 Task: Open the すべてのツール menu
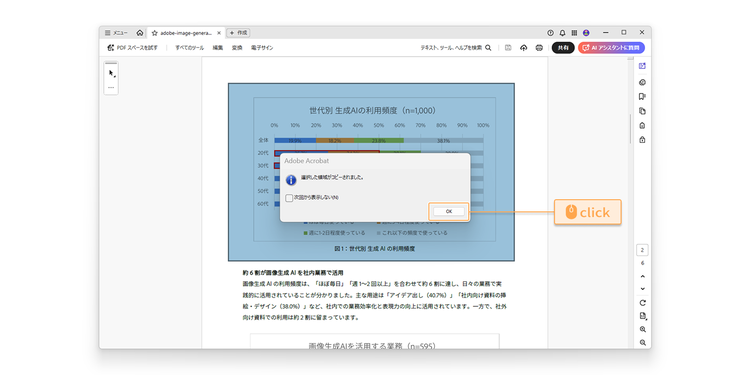pos(189,48)
